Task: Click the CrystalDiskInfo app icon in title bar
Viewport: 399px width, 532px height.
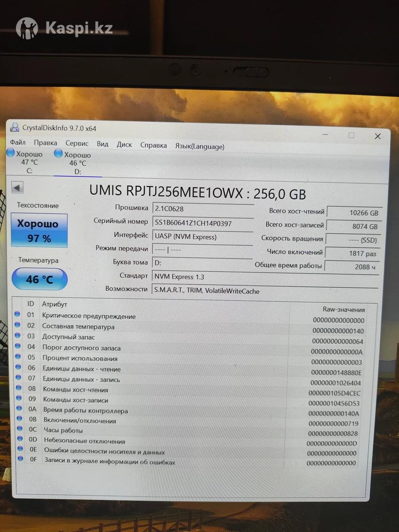Action: pos(15,128)
